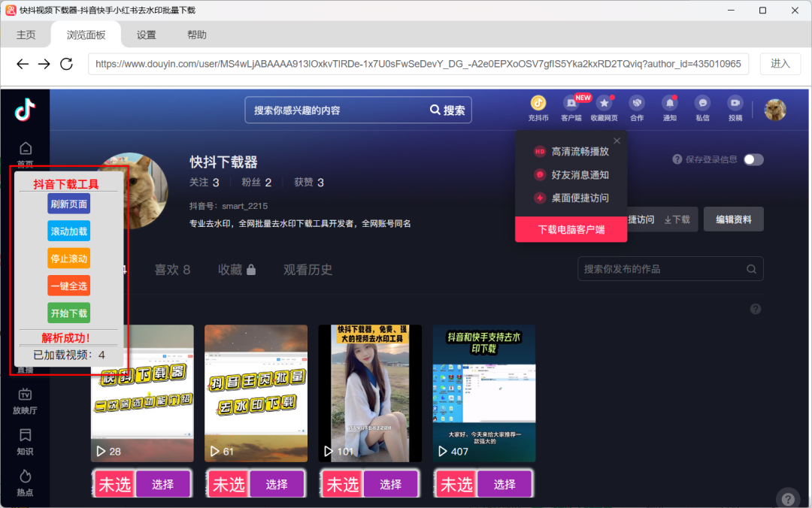Switch to the 浏览面板 tab
Image resolution: width=812 pixels, height=508 pixels.
[86, 35]
